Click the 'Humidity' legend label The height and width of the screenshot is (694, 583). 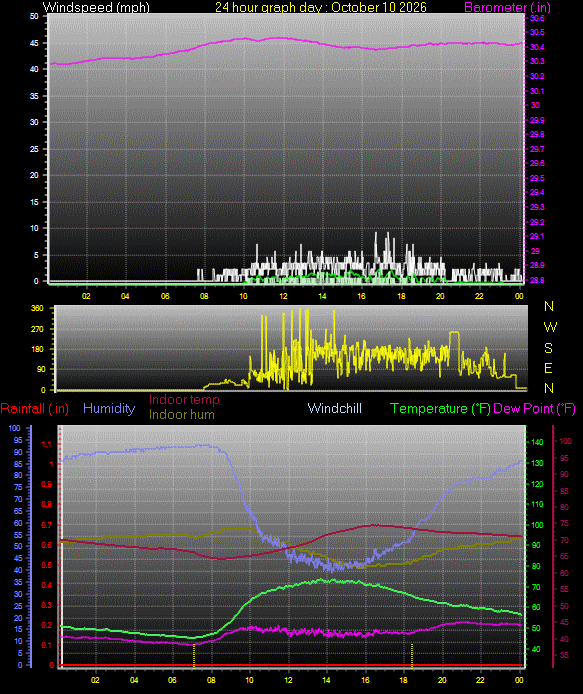109,408
